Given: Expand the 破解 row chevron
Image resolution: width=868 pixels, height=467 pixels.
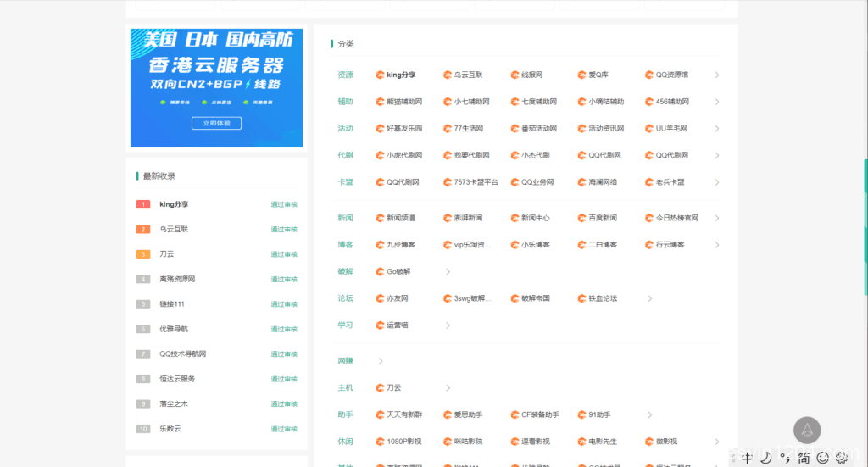Looking at the screenshot, I should point(448,272).
